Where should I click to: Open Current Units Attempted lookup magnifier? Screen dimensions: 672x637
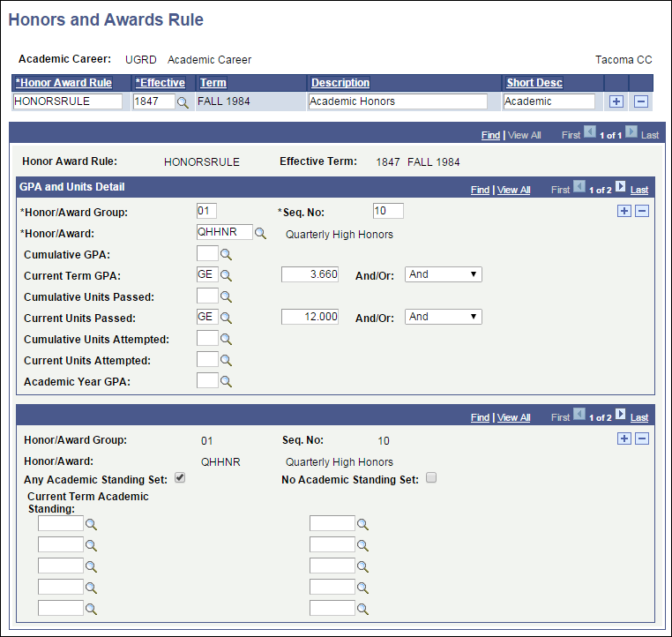(226, 360)
